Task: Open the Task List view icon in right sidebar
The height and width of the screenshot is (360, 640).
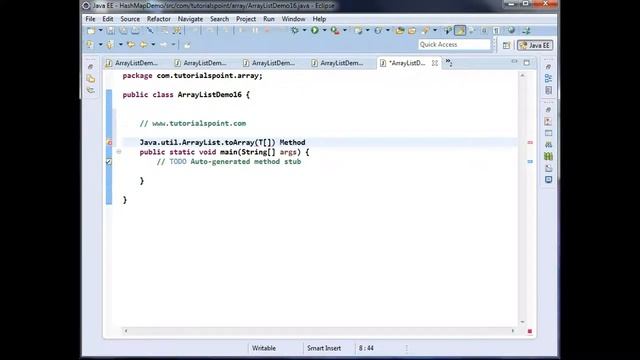Action: click(548, 90)
